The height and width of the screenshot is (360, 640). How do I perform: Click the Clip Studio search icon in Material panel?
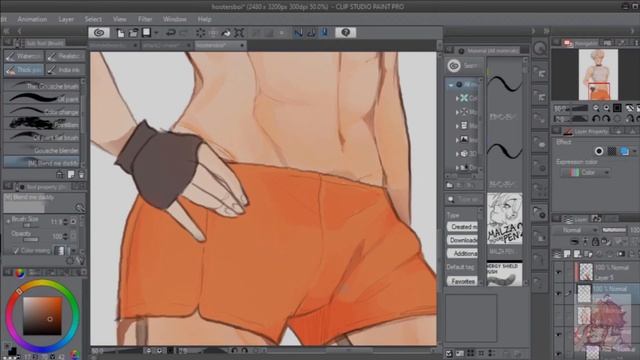coord(453,66)
